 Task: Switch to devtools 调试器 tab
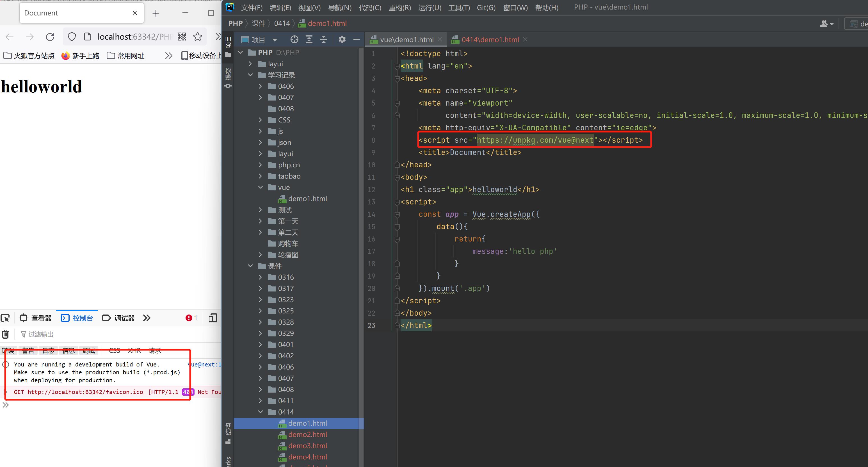[119, 318]
